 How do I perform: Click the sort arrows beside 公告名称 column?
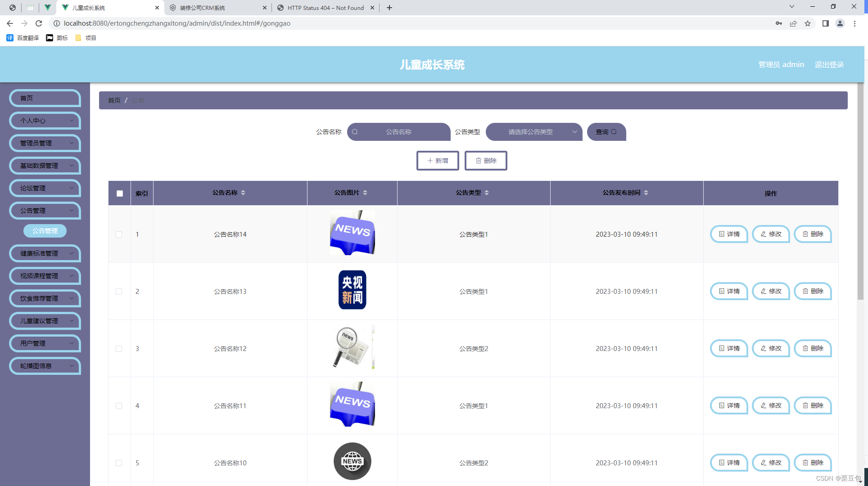pyautogui.click(x=243, y=193)
